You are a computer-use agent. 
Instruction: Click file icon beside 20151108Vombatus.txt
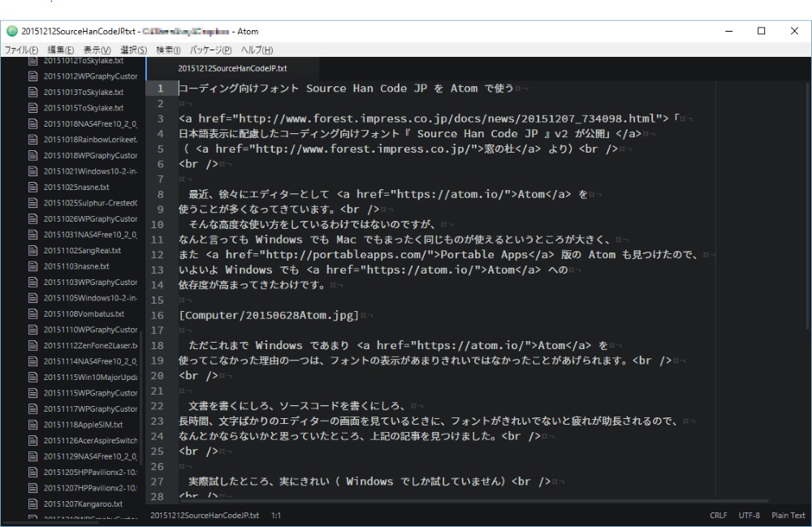(x=33, y=313)
